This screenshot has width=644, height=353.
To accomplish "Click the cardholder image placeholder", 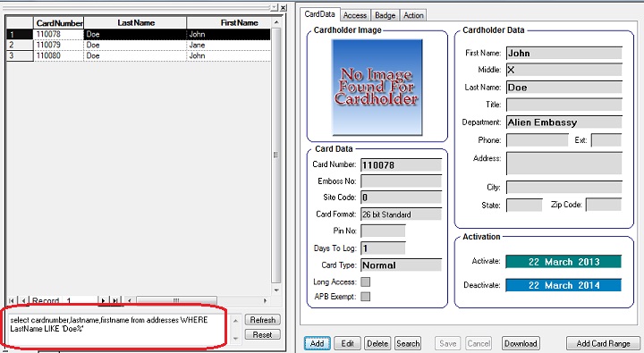I will 377,88.
